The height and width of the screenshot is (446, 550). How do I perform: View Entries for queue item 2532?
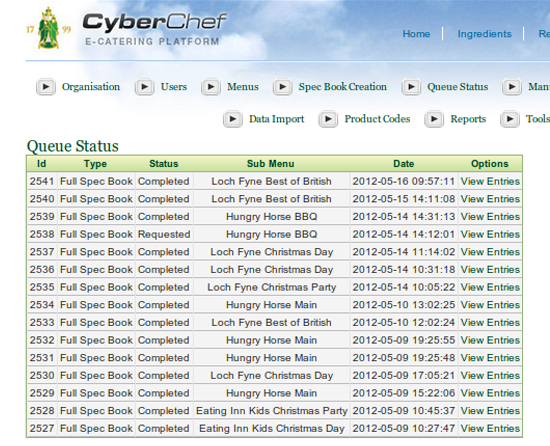coord(490,340)
